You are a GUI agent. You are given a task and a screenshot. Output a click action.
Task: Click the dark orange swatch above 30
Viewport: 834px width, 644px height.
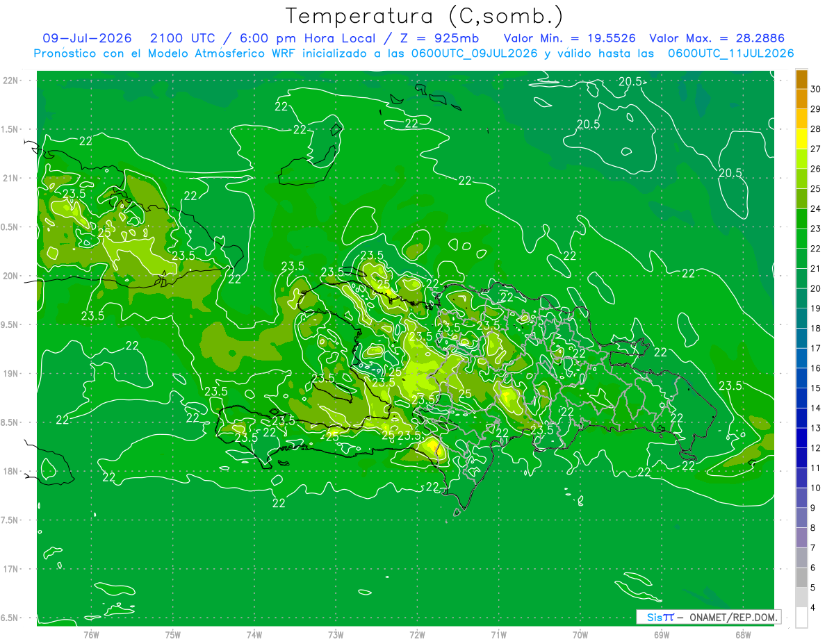[801, 79]
